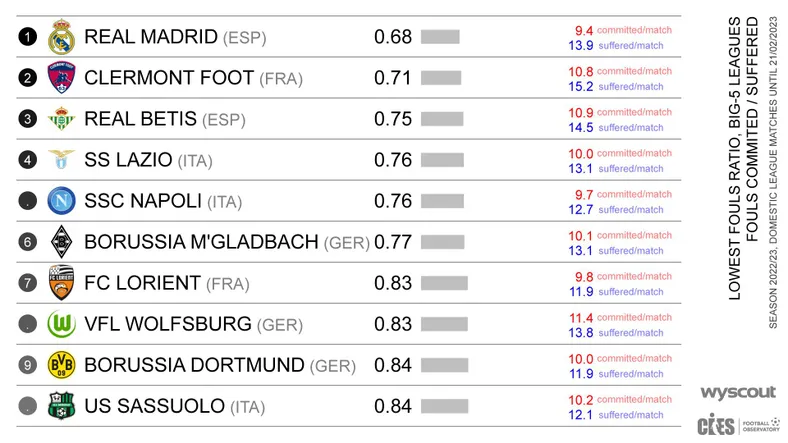Click the Real Betis club crest

61,119
